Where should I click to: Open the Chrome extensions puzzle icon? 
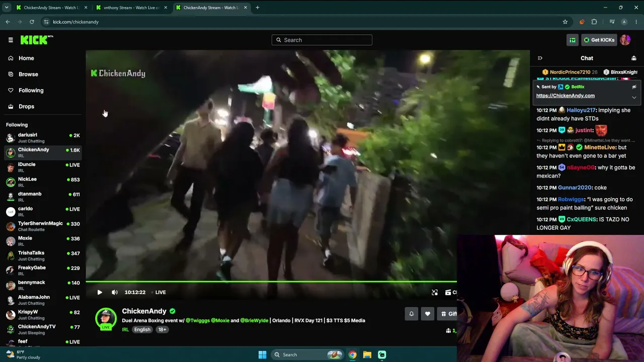click(594, 22)
